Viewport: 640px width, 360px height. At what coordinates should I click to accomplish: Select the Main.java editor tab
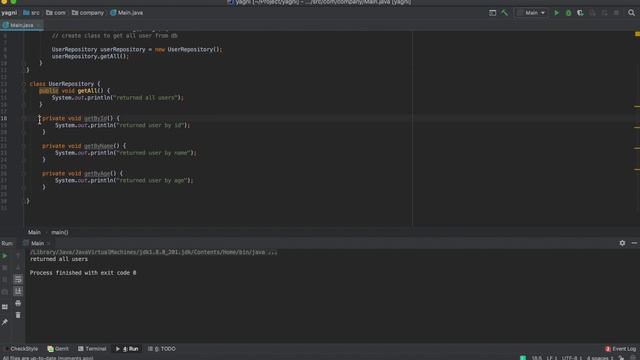point(21,25)
